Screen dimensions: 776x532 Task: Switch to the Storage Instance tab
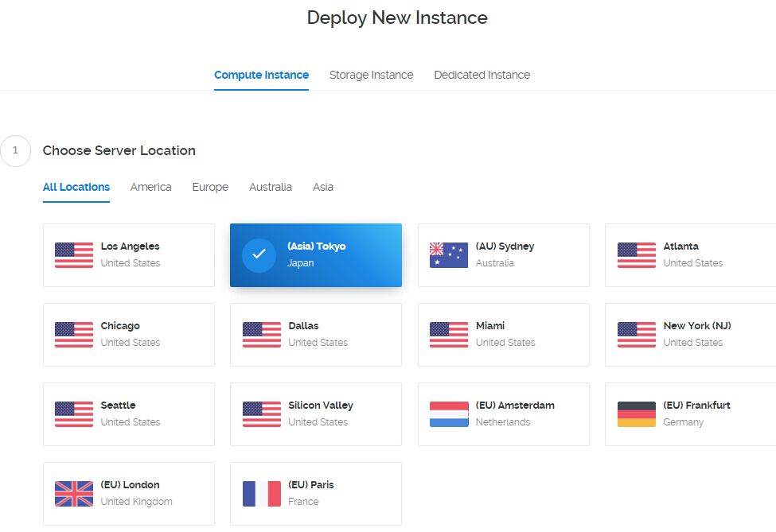371,75
